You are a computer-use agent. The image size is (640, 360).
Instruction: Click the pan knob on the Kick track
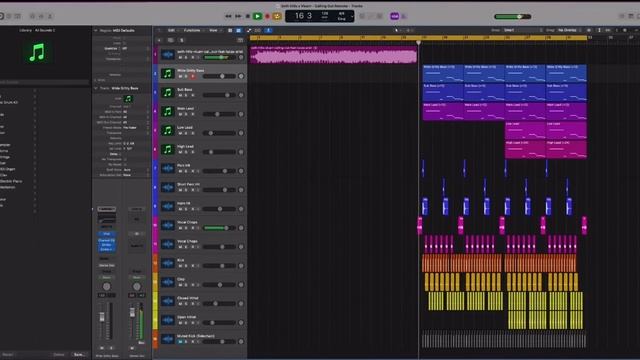click(x=241, y=266)
